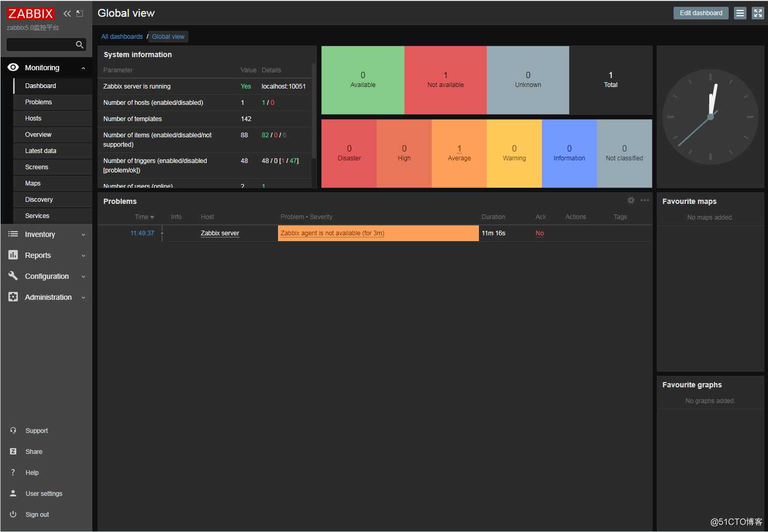This screenshot has height=532, width=768.
Task: Click the grey Unknown hosts tile
Action: pyautogui.click(x=528, y=80)
